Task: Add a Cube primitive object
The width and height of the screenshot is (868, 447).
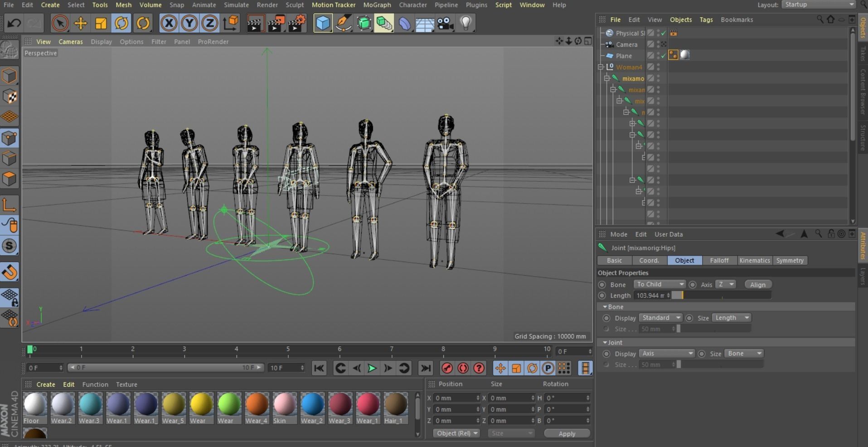Action: (x=323, y=23)
